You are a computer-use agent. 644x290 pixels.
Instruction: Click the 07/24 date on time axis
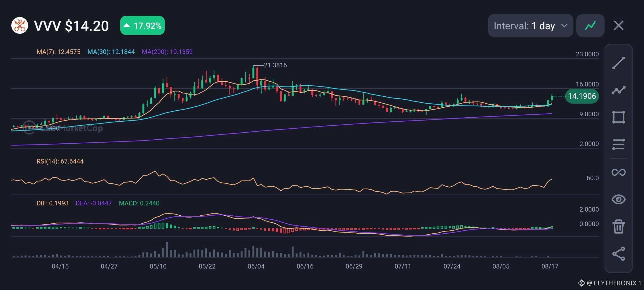[x=452, y=266]
